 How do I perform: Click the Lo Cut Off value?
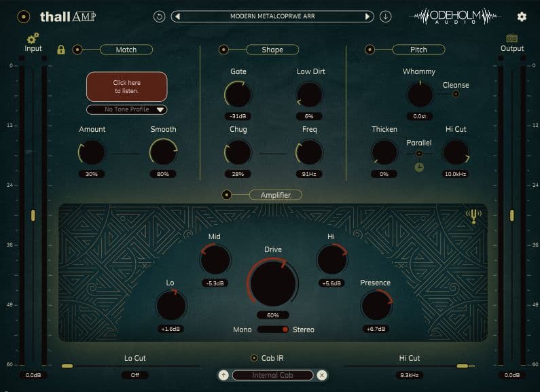tap(135, 375)
